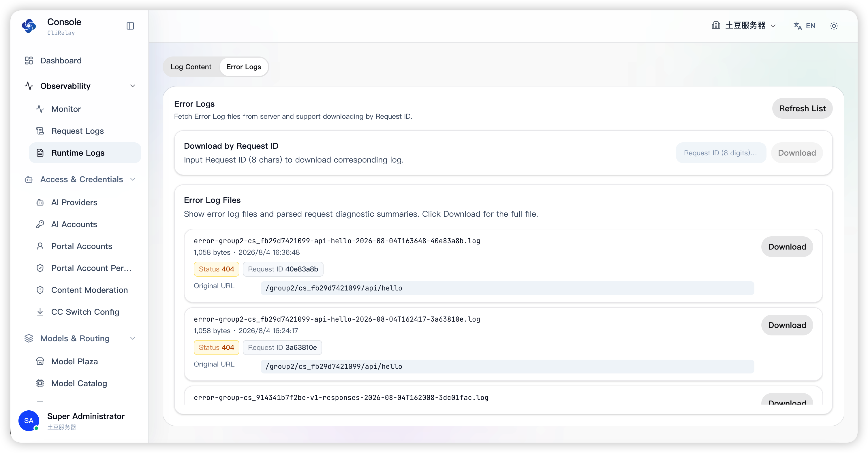
Task: Select Runtime Logs in sidebar
Action: coord(85,153)
